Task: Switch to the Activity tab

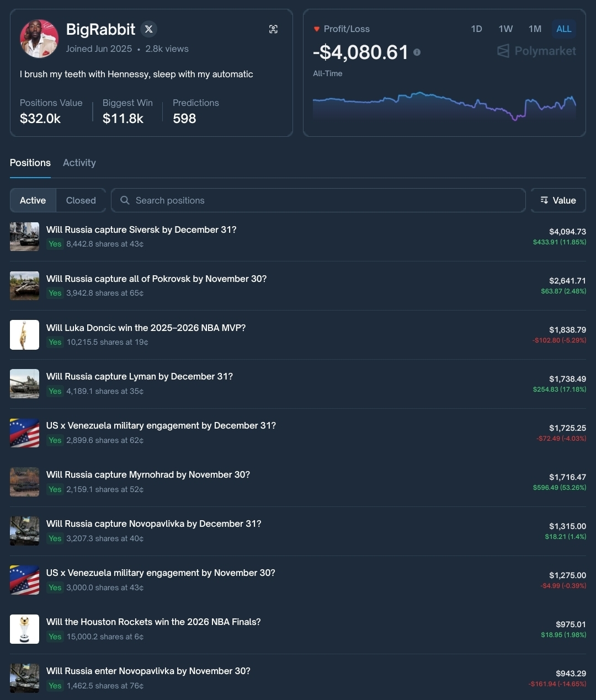Action: click(x=79, y=163)
